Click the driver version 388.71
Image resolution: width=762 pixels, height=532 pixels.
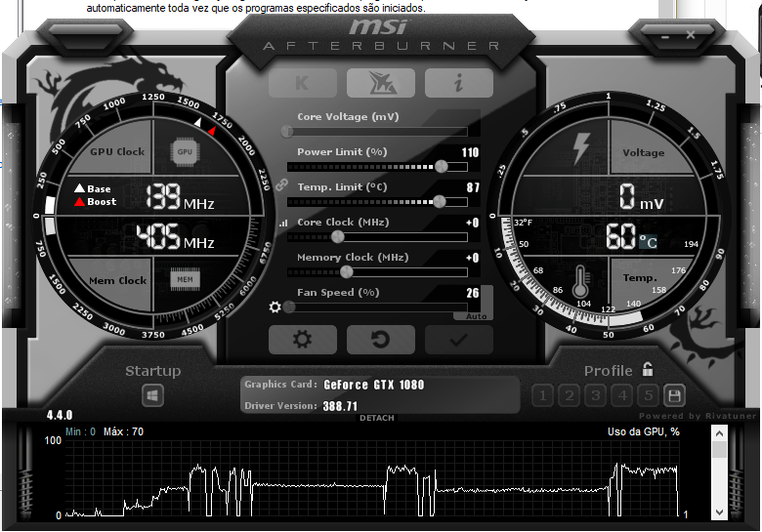pos(340,406)
